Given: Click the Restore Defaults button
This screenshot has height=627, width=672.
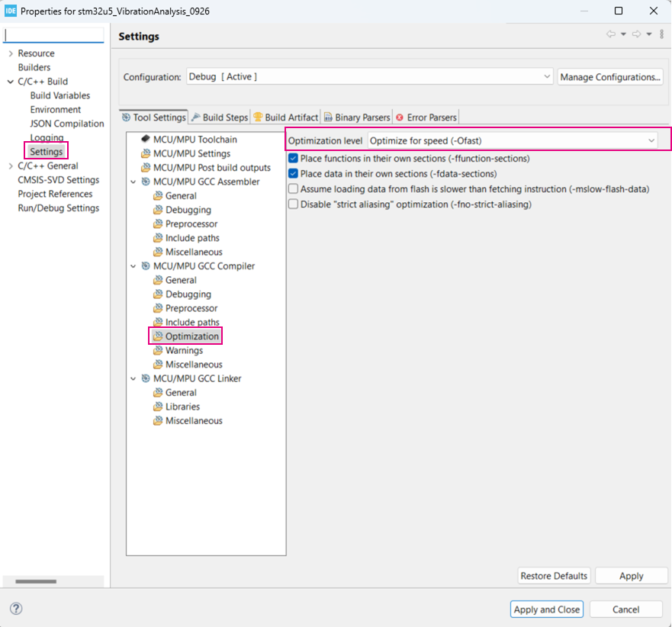Looking at the screenshot, I should (554, 576).
